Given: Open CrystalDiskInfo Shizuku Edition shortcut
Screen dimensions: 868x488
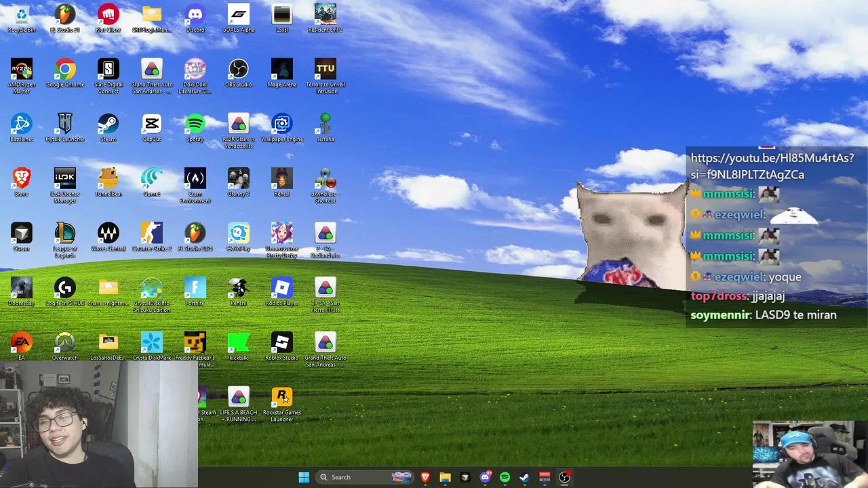Looking at the screenshot, I should 152,295.
